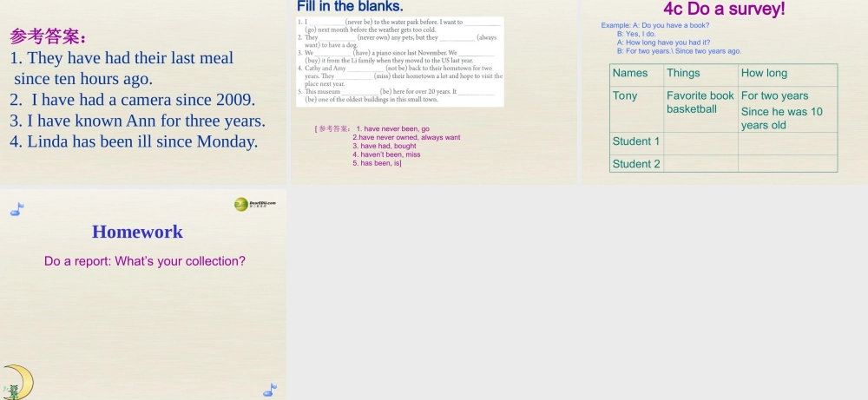868x400 pixels.
Task: Click the DearEDU.com logo on Homework slide
Action: pyautogui.click(x=254, y=204)
